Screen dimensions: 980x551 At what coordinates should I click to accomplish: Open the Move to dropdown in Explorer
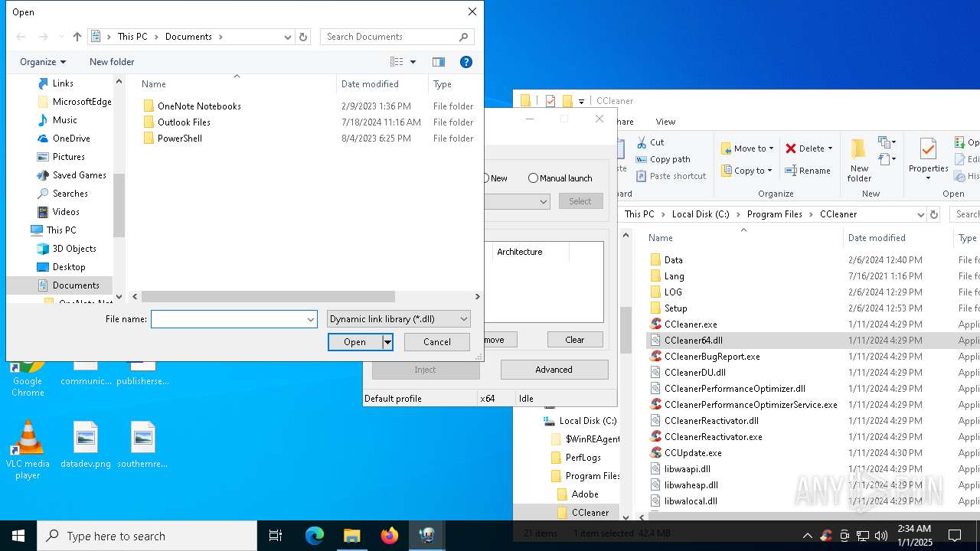(747, 148)
